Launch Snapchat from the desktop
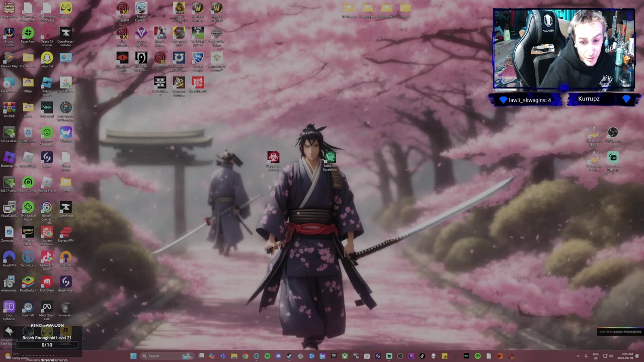 tap(47, 60)
